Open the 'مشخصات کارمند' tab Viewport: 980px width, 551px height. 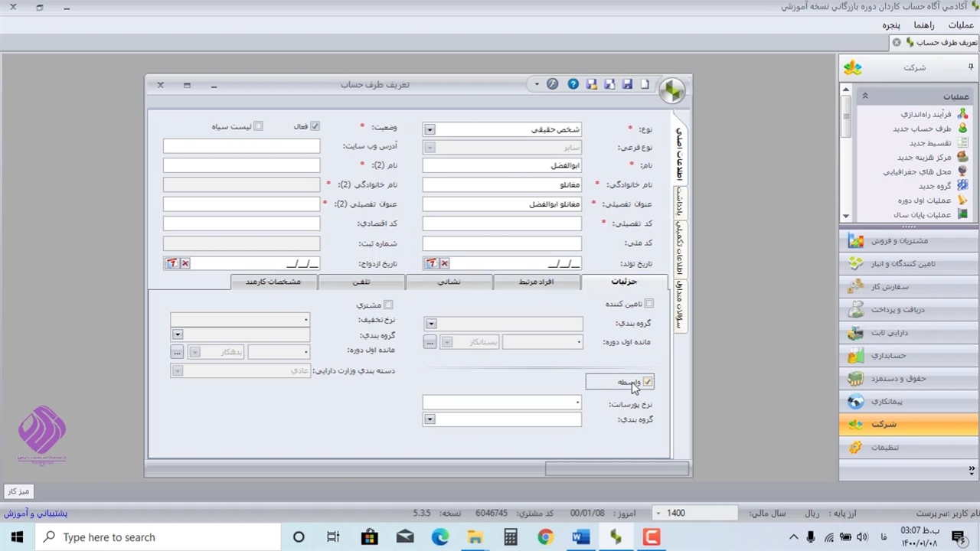pos(273,282)
